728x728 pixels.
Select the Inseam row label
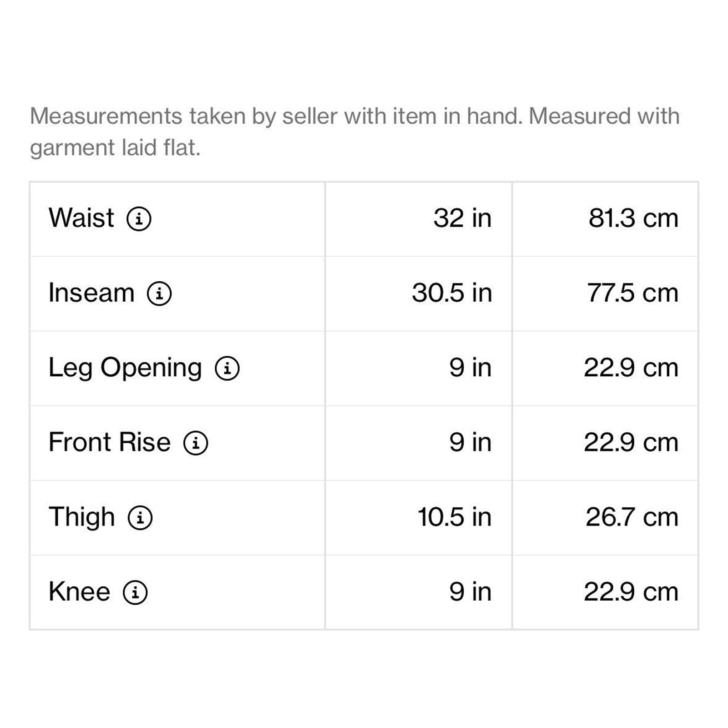tap(91, 293)
